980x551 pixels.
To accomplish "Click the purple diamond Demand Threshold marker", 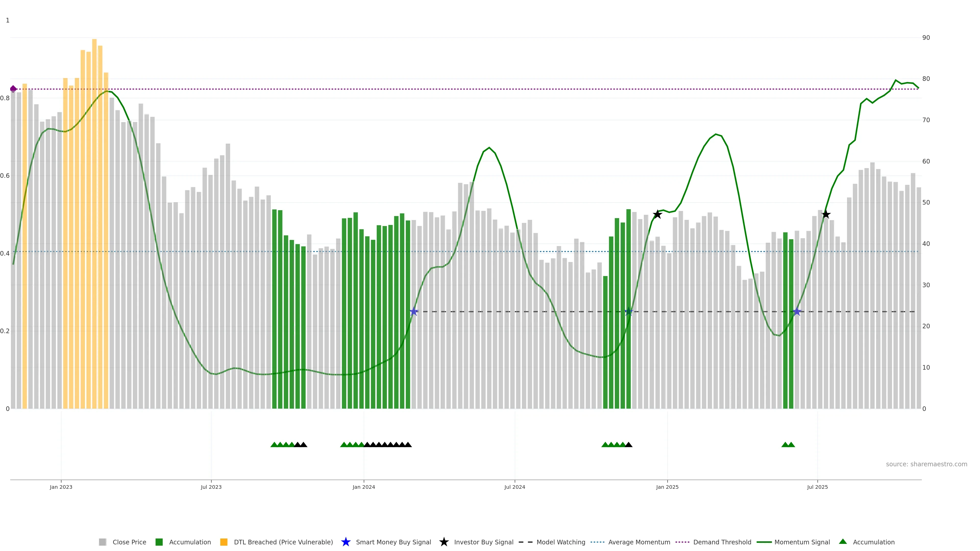I will (13, 89).
